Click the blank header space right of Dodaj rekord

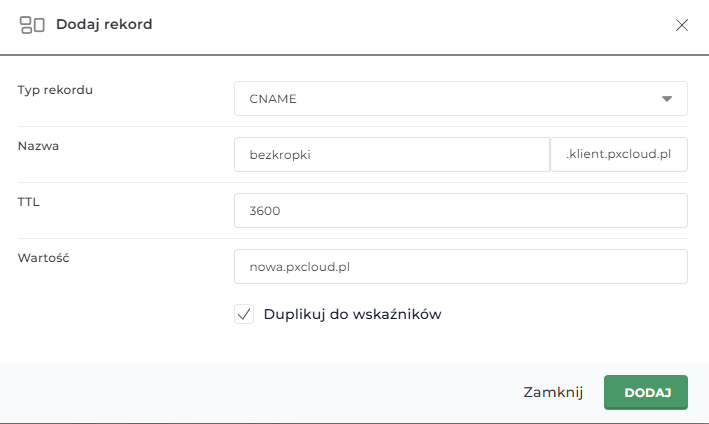400,25
